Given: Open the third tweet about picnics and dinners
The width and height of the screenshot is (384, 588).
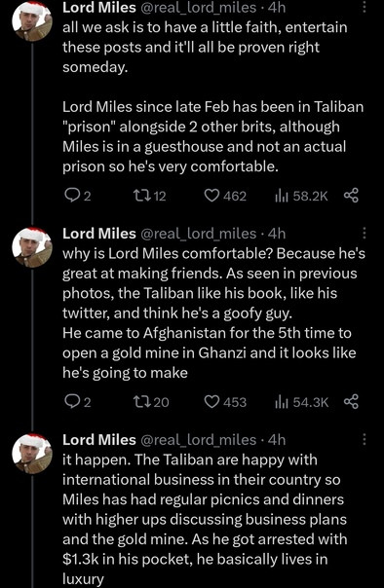Looking at the screenshot, I should (205, 519).
